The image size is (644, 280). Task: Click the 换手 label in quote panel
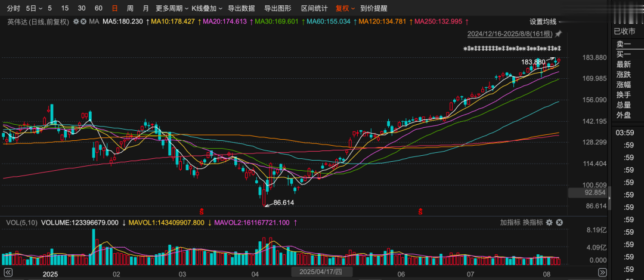point(624,94)
